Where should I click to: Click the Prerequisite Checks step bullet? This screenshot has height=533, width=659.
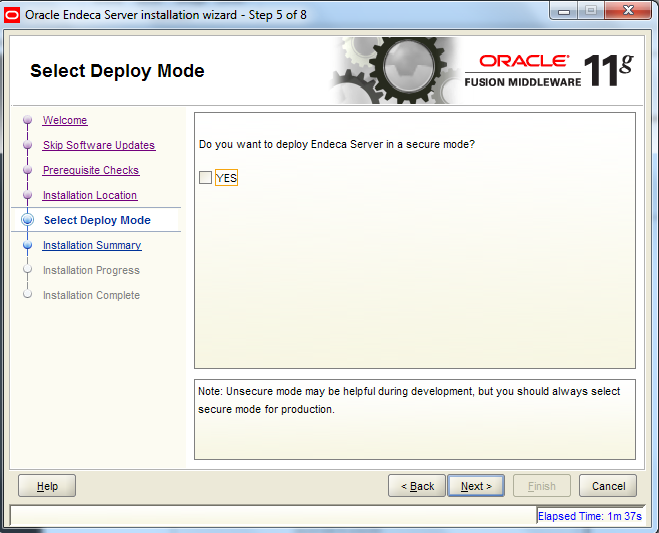coord(27,171)
